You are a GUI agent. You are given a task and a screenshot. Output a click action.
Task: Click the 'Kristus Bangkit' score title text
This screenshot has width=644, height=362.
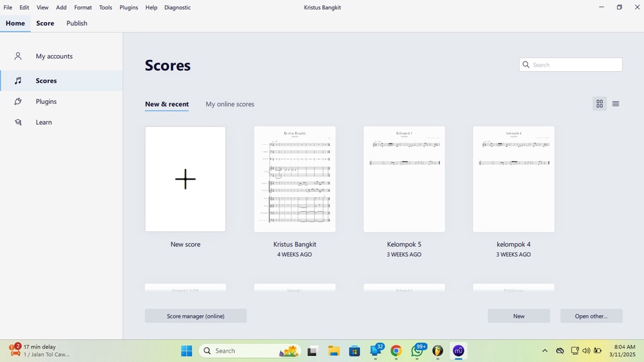coord(294,244)
